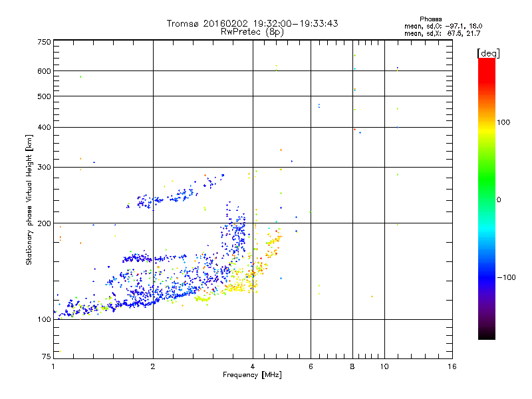The width and height of the screenshot is (532, 399).
Task: Select the 'mean, sd,O: -97.1, 18.0' line
Action: [x=443, y=26]
